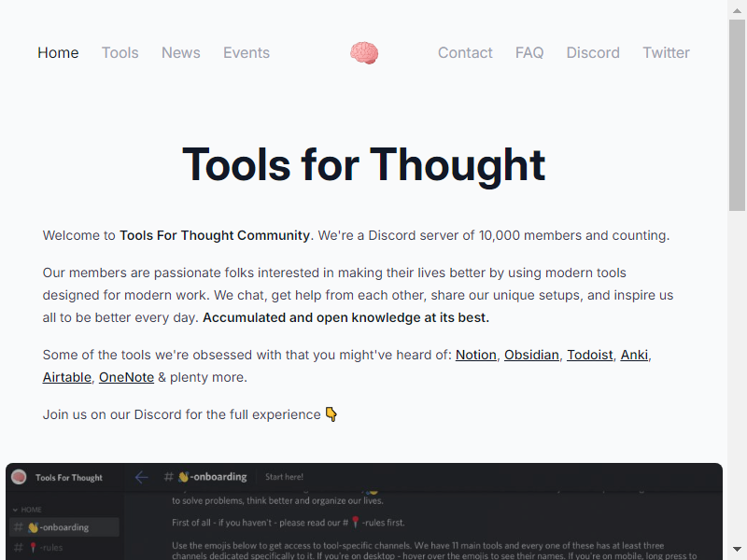This screenshot has width=747, height=560.
Task: Select the rules channel in sidebar
Action: 64,548
